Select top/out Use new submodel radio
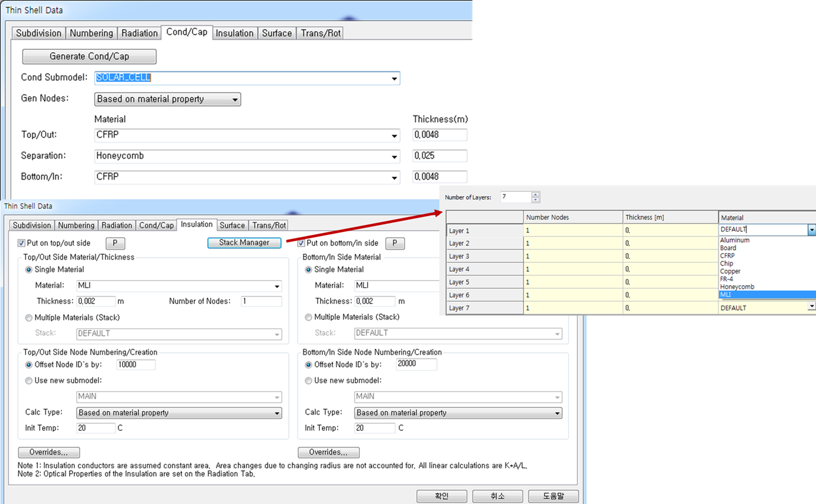 [x=29, y=380]
